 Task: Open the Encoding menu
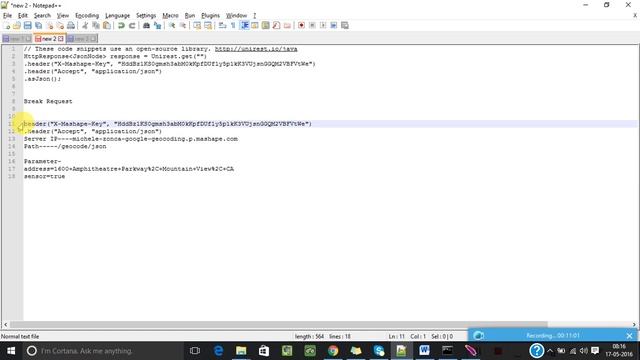click(87, 16)
